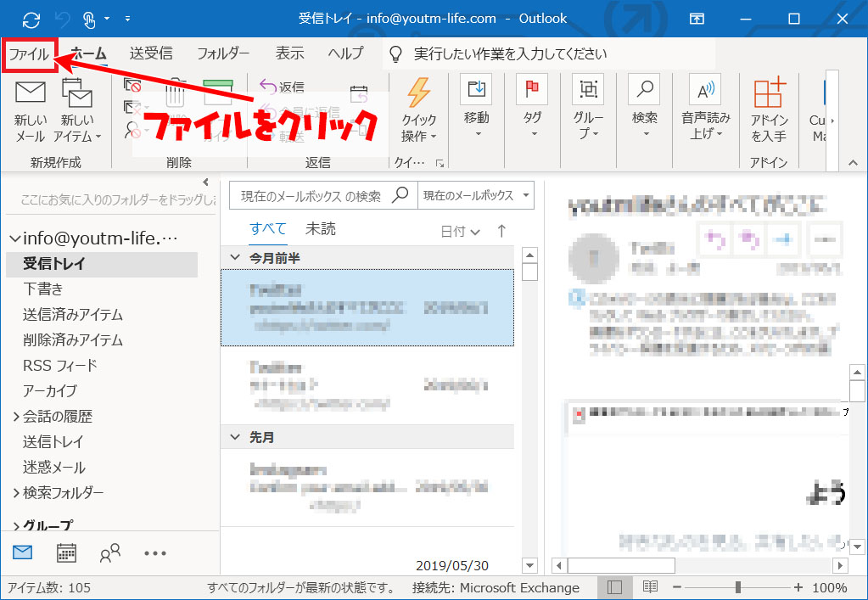Open the 移動 move menu
Screen dimensions: 868x600
[476, 108]
